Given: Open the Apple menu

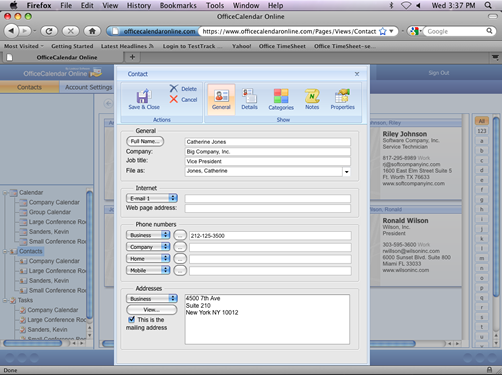Looking at the screenshot, I should [14, 5].
